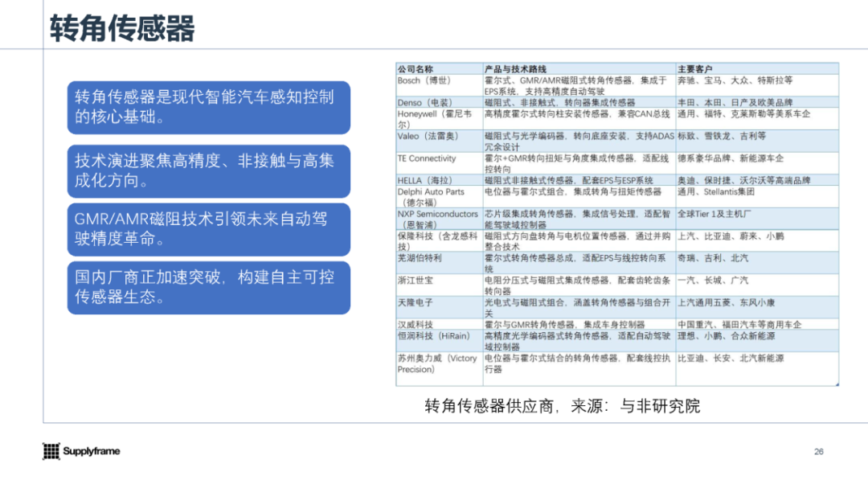This screenshot has height=480, width=868.
Task: Click customers cell 比亚迪、长安、北汽新能源
Action: pyautogui.click(x=757, y=369)
